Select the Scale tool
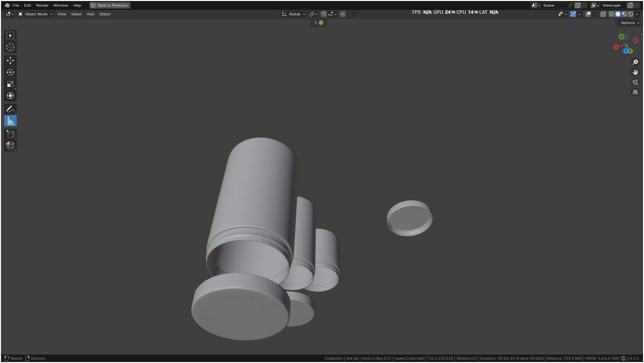The height and width of the screenshot is (363, 644). [10, 84]
